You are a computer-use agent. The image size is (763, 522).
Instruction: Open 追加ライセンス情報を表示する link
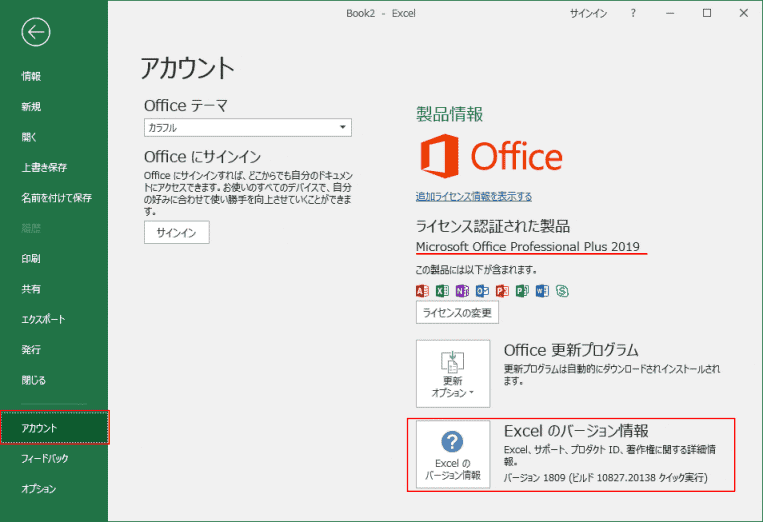coord(473,197)
